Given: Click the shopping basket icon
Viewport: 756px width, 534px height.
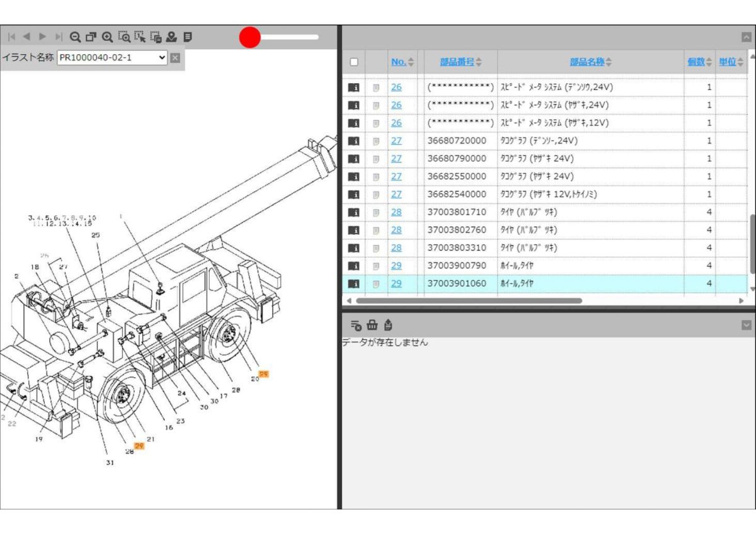Looking at the screenshot, I should click(x=372, y=325).
